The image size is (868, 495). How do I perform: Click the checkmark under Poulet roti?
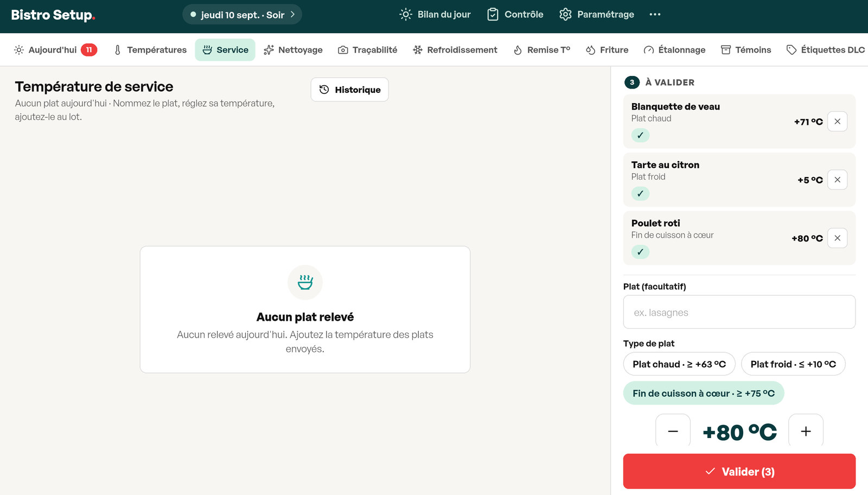[x=640, y=252]
